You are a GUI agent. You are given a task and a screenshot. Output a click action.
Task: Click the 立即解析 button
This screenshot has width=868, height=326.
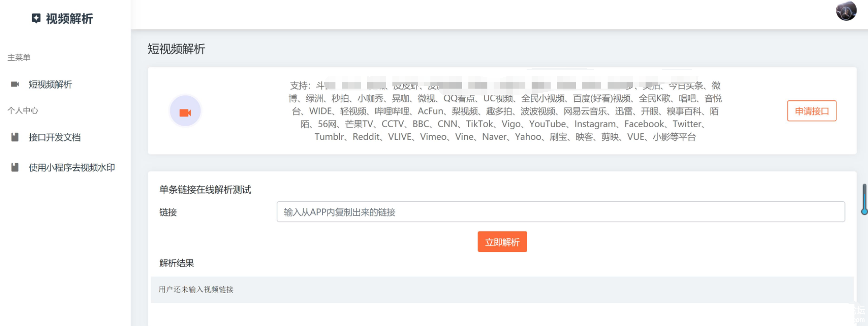point(502,242)
